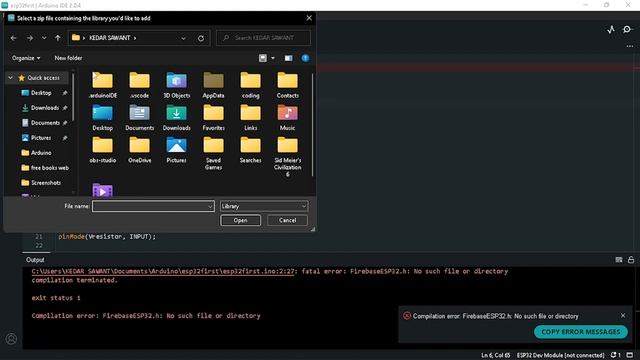The width and height of the screenshot is (640, 360).
Task: Change the folder view layout
Action: click(x=263, y=58)
